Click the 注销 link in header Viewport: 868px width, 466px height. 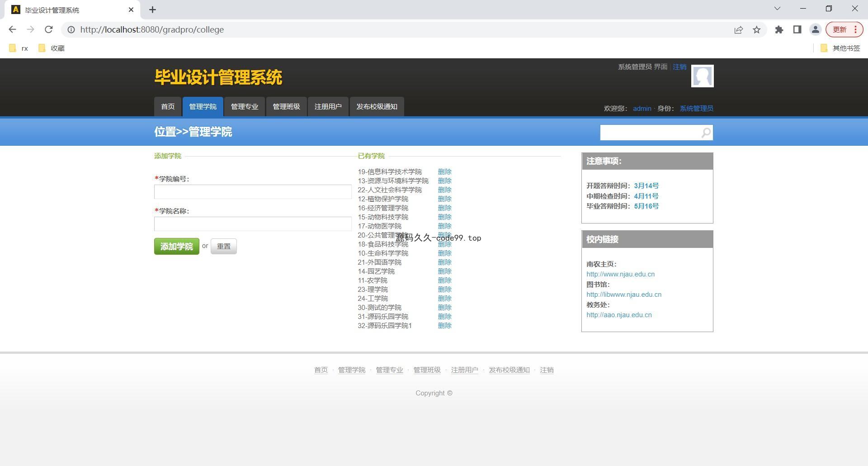tap(679, 67)
